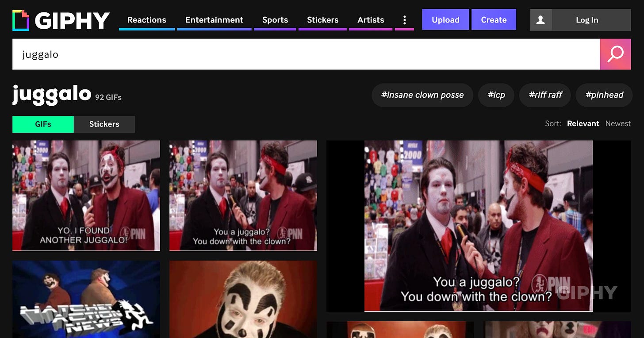Click the magnifying glass search button

[x=615, y=54]
